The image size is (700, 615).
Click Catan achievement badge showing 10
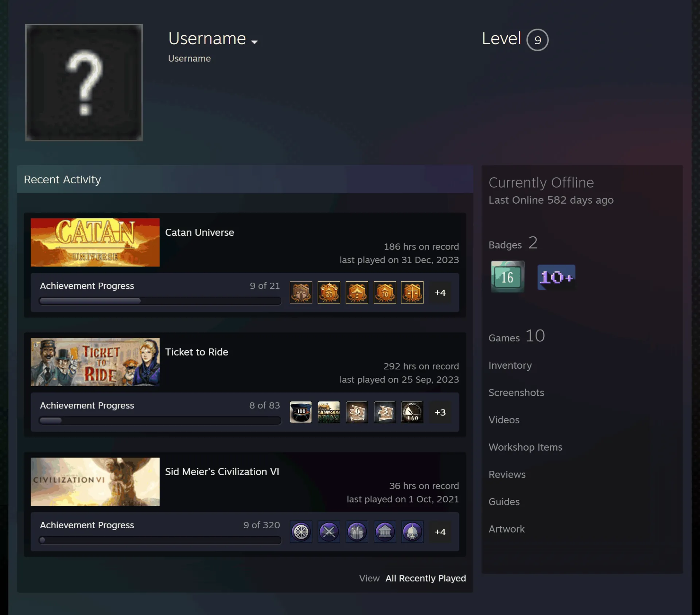385,293
